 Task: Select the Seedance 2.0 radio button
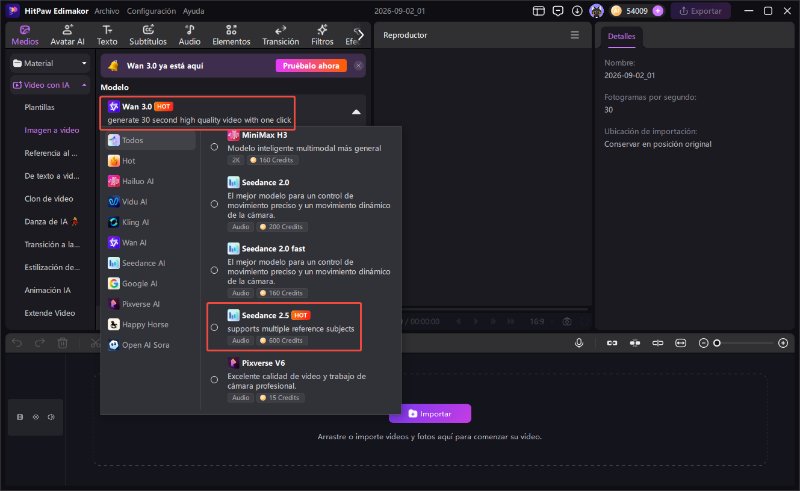click(x=214, y=204)
